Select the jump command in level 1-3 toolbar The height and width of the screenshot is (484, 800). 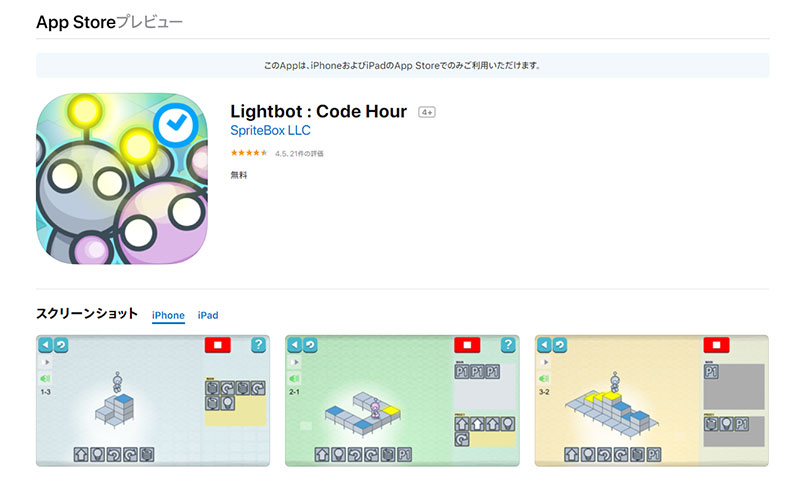click(x=146, y=454)
